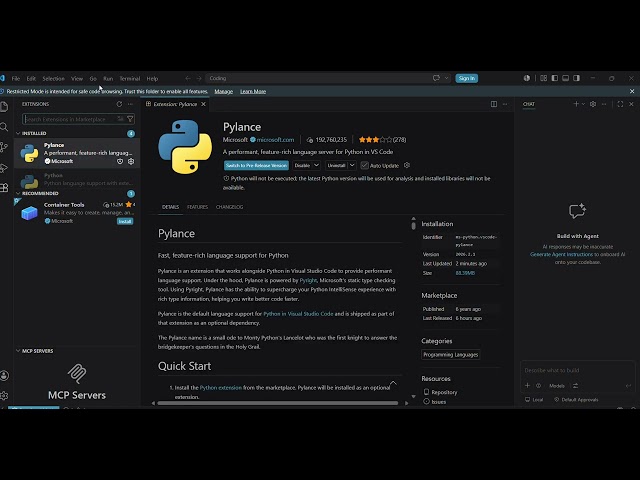Click the Pylance row manage gear icon

[x=131, y=161]
